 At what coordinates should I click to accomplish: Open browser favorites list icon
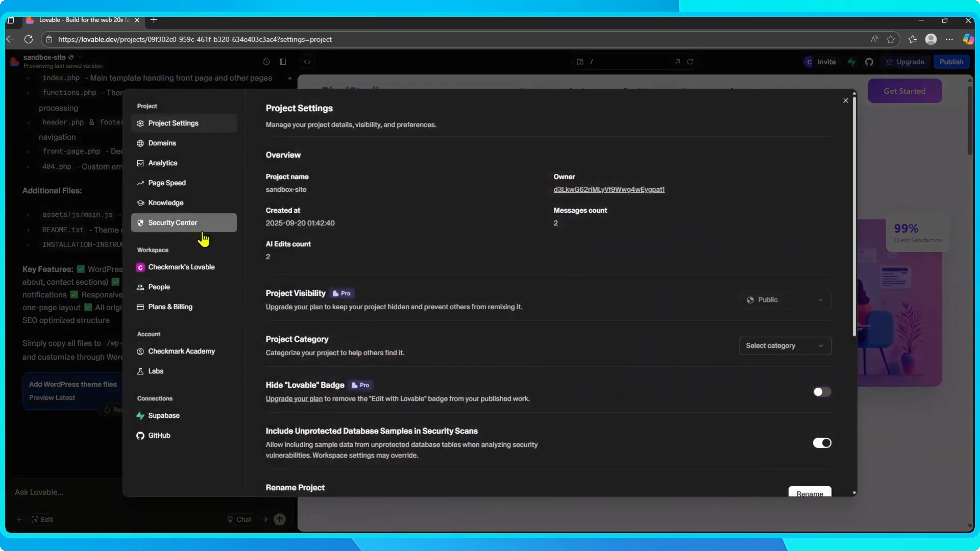(x=912, y=39)
